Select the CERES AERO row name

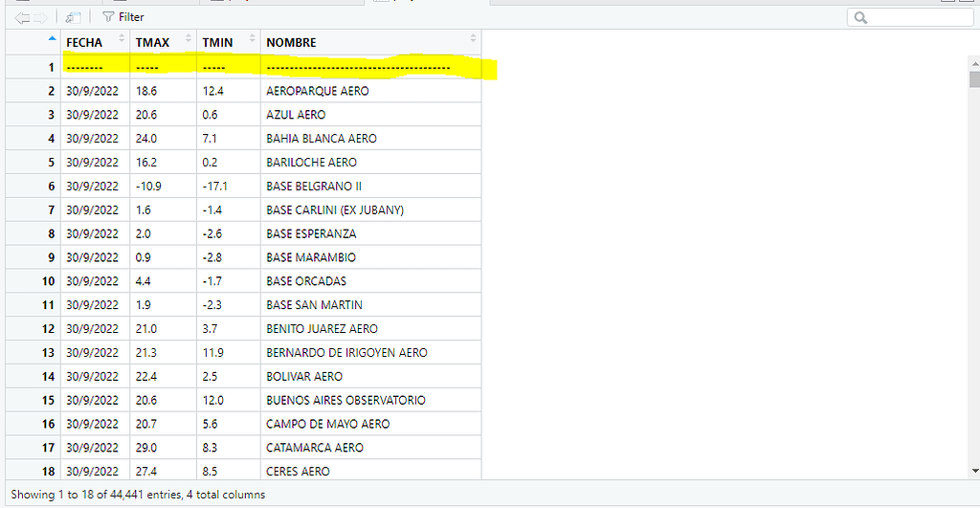coord(298,472)
